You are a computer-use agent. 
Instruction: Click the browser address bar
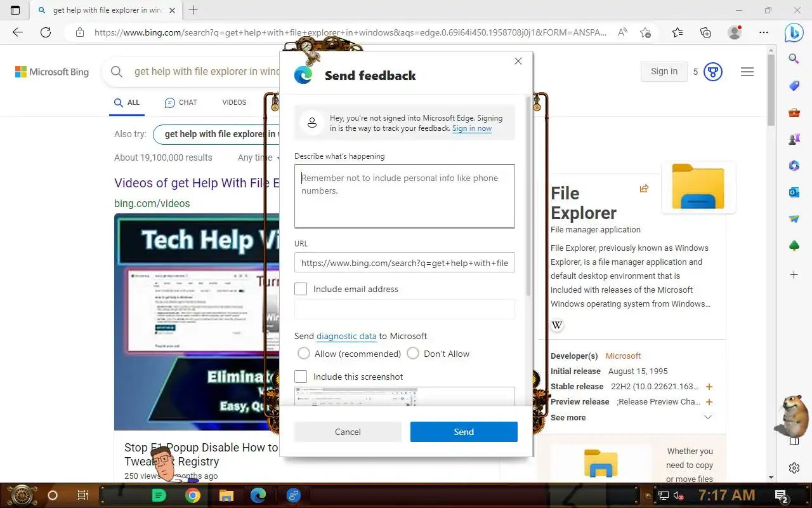(x=350, y=32)
